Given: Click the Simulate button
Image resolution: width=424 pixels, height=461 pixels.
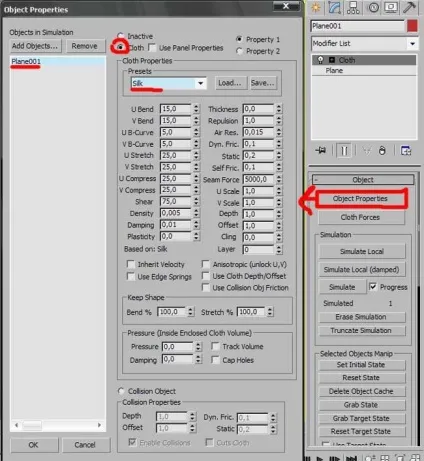Looking at the screenshot, I should click(342, 287).
